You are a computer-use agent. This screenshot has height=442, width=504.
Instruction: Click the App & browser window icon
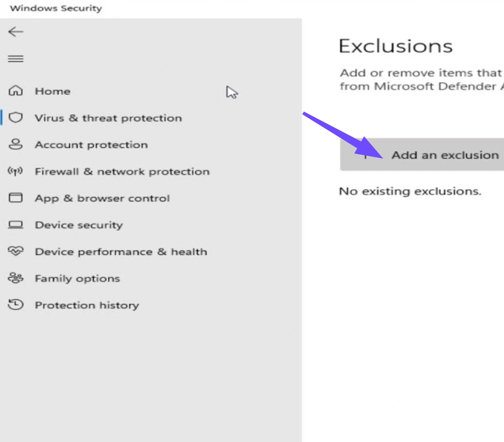pyautogui.click(x=16, y=198)
